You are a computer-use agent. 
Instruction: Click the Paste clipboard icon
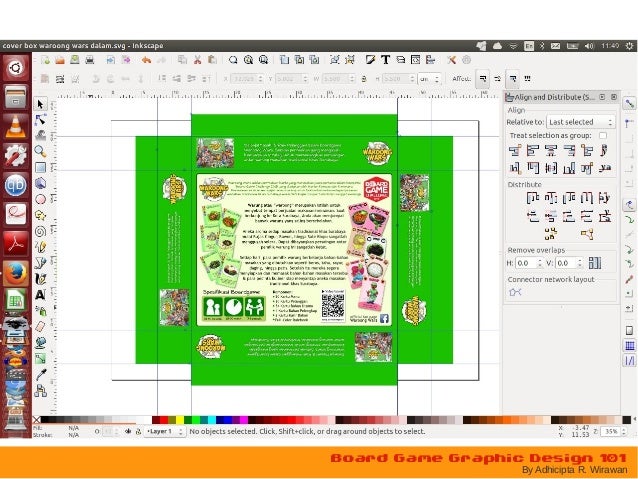click(212, 60)
